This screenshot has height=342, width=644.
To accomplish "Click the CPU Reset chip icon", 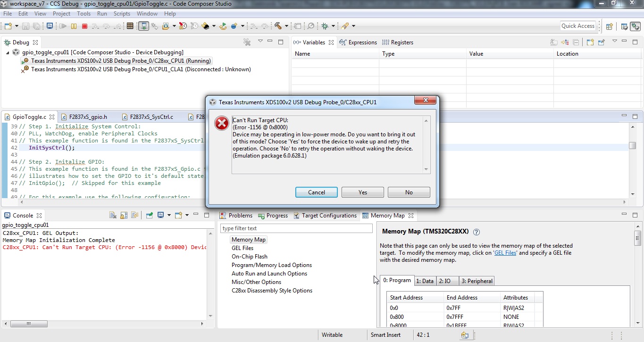I will click(205, 26).
